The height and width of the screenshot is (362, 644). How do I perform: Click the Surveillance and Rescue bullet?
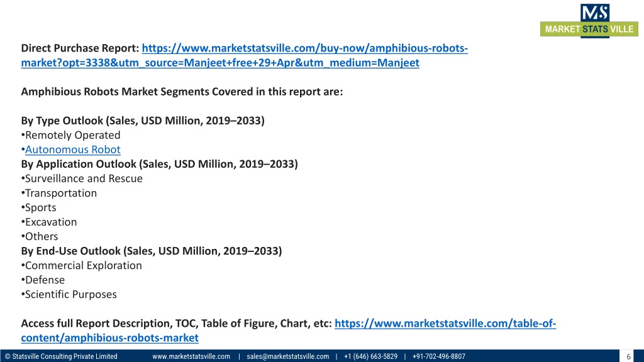click(82, 178)
